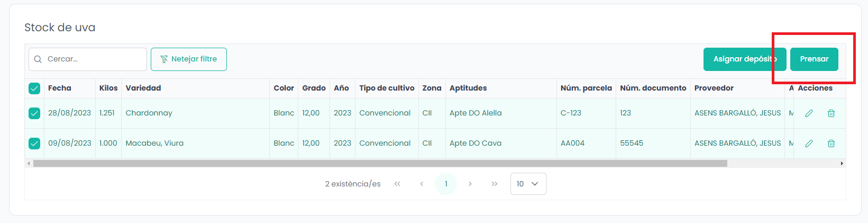Delete the Macabeu, Viura stock entry

click(831, 144)
